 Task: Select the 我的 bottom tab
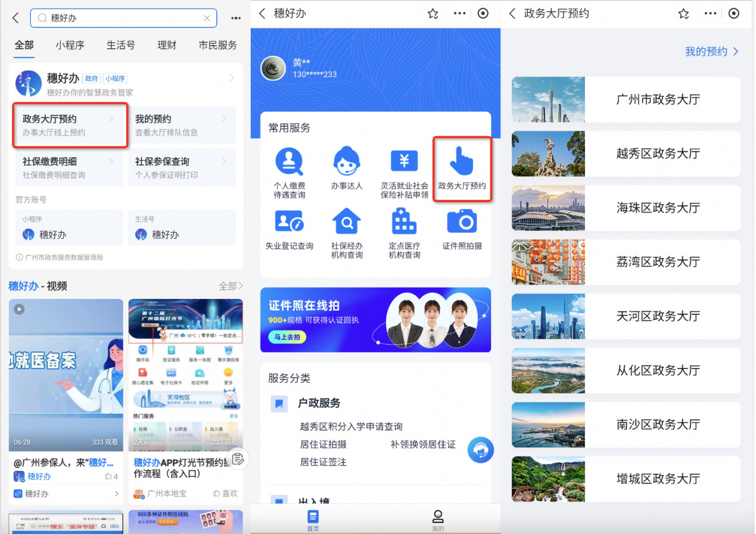(x=438, y=520)
